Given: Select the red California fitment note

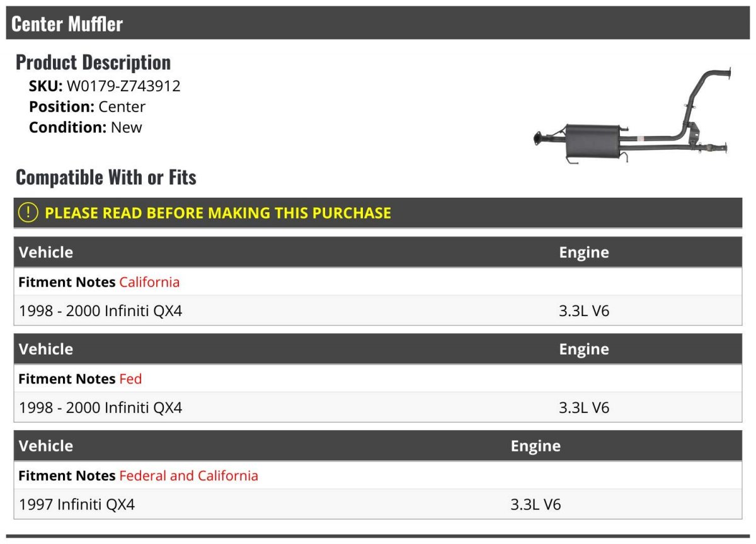Looking at the screenshot, I should tap(149, 282).
